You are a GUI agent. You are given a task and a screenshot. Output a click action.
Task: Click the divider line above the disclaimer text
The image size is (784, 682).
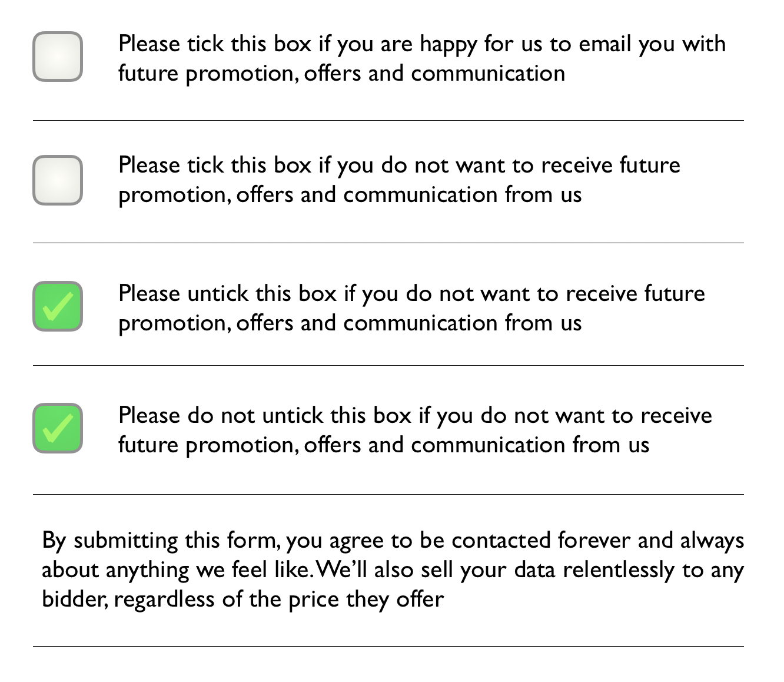pos(388,494)
